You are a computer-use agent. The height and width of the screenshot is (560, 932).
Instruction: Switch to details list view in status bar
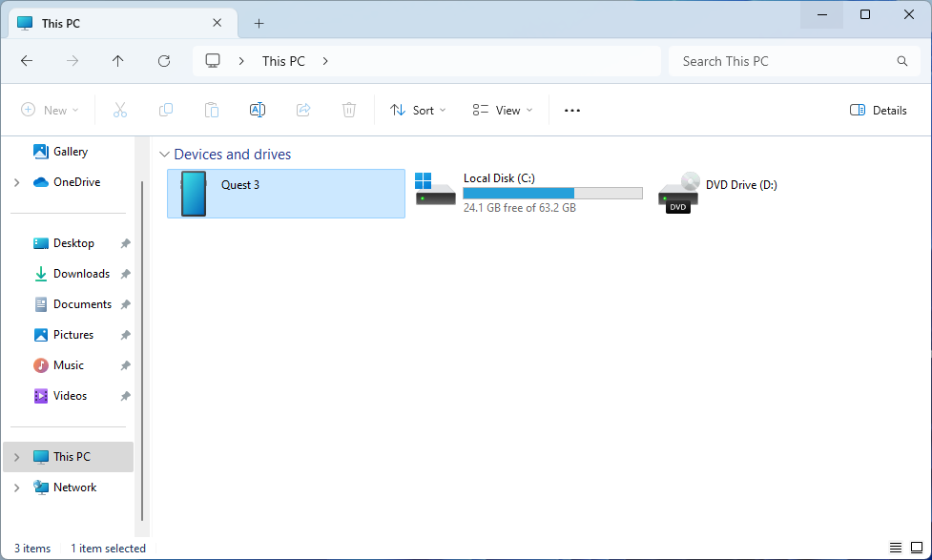tap(896, 548)
